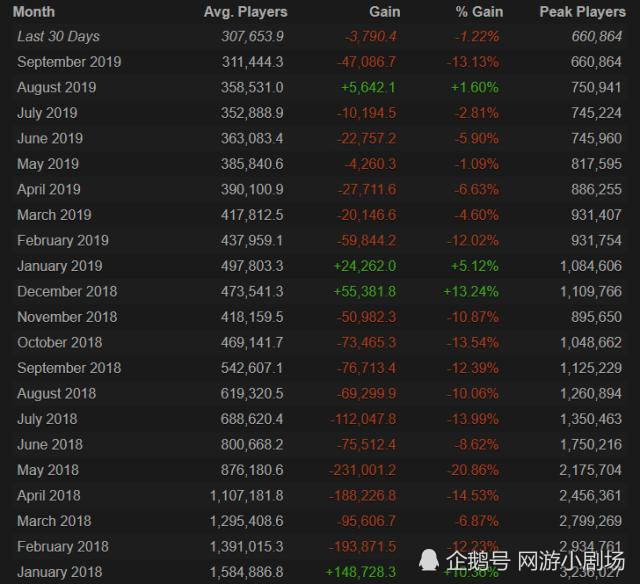The width and height of the screenshot is (641, 584).
Task: Click the gain value +5,642.1
Action: tap(368, 87)
